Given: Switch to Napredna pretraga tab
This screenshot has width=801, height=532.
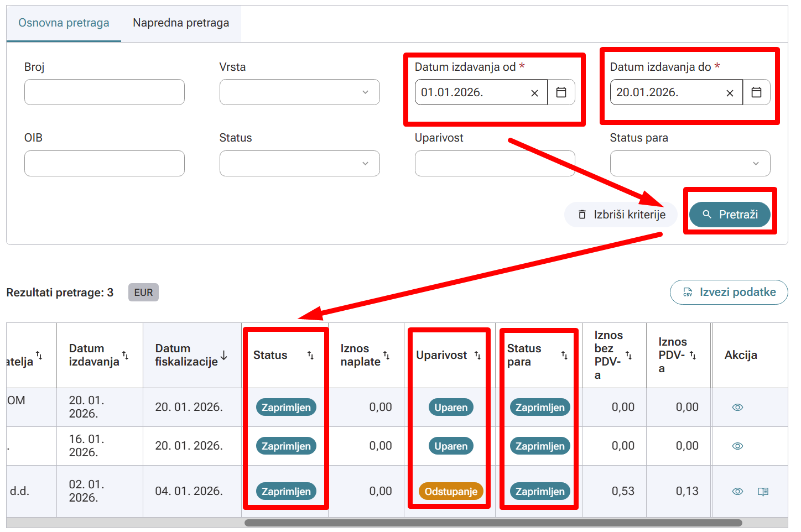Looking at the screenshot, I should [x=181, y=23].
